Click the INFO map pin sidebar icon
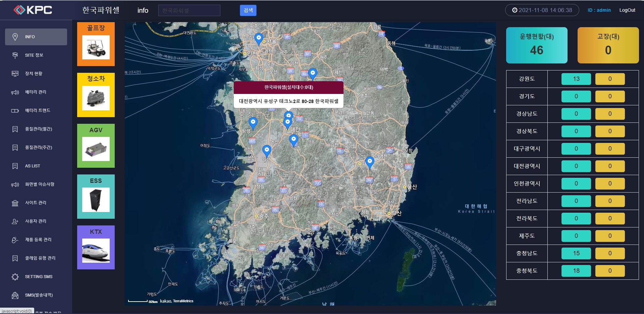 15,37
